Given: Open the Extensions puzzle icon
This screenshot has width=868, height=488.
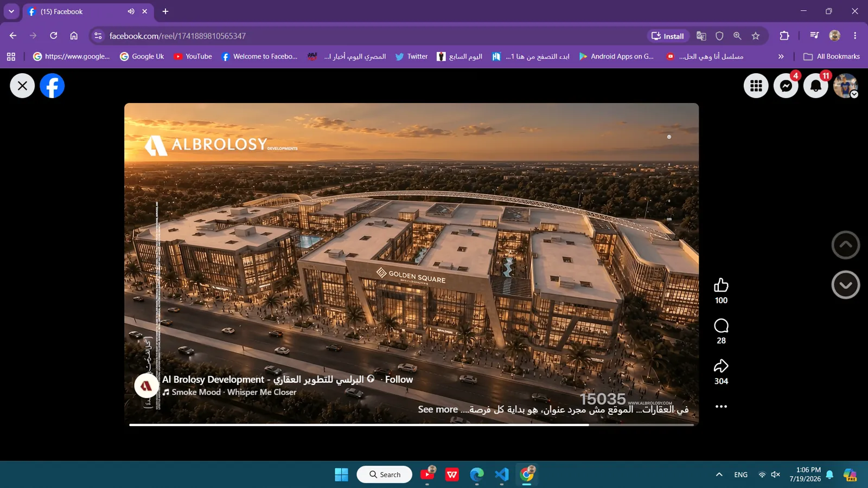Looking at the screenshot, I should (784, 36).
